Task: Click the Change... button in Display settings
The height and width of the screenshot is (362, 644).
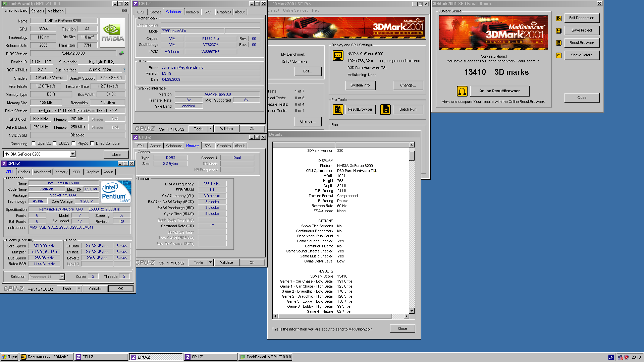Action: tap(408, 85)
